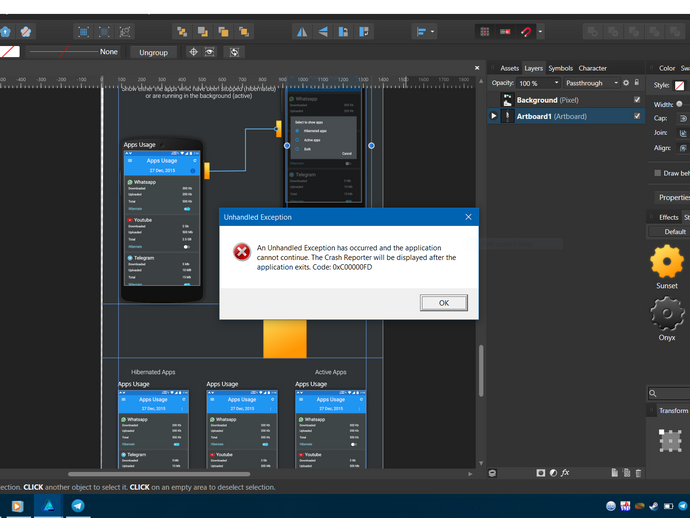Click OK in the Unhandled Exception dialog
The image size is (690, 518).
point(444,303)
